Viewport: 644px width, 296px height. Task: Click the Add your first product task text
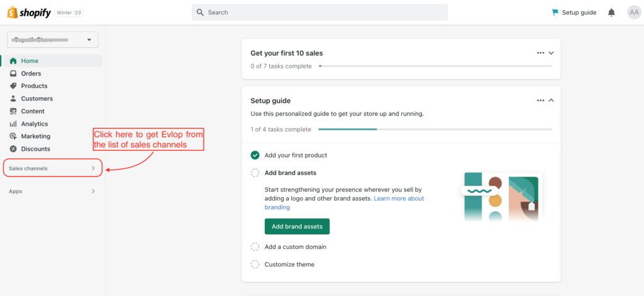296,155
